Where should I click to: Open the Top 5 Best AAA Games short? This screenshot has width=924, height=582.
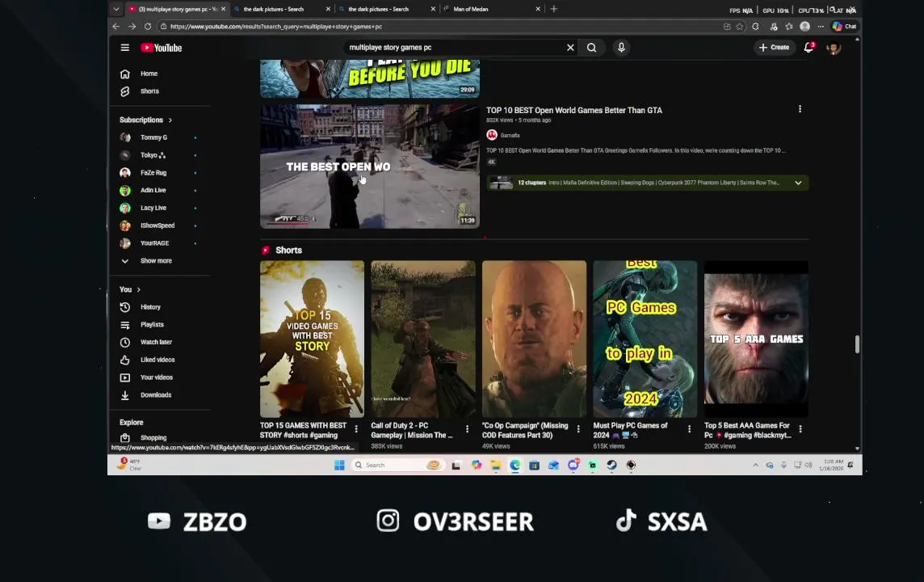tap(756, 339)
